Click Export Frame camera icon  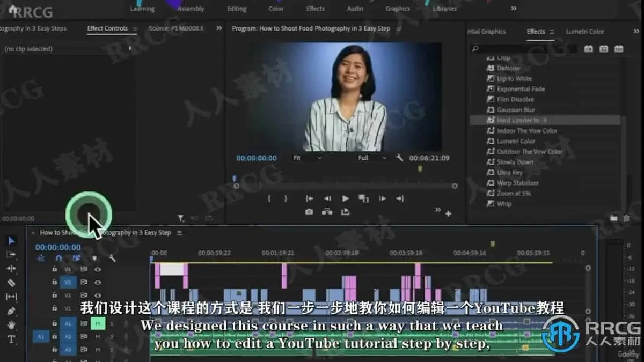point(309,212)
